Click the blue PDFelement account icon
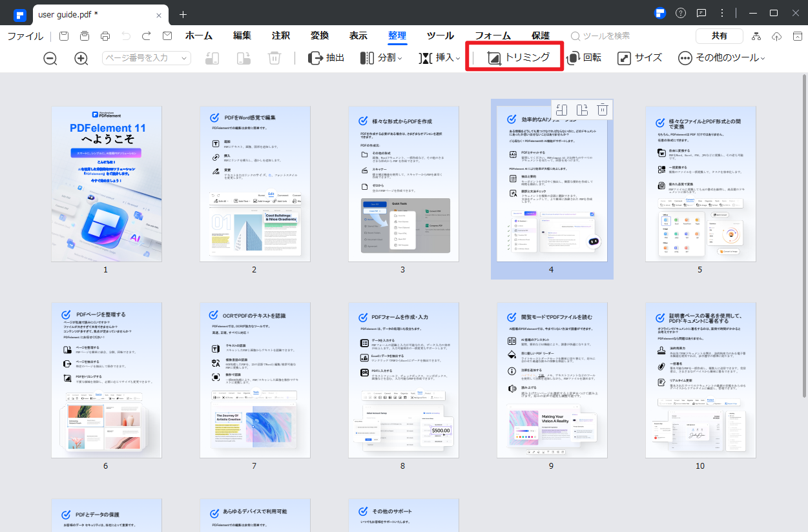808x532 pixels. pyautogui.click(x=660, y=13)
